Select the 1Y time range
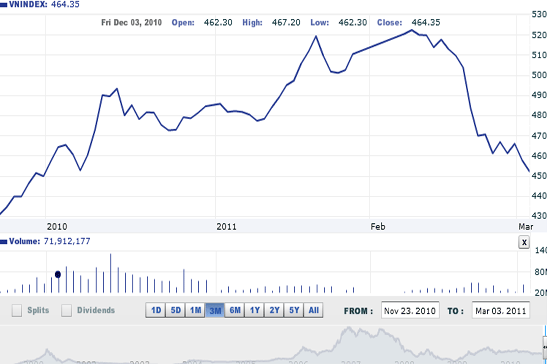The width and height of the screenshot is (550, 364). pos(255,310)
